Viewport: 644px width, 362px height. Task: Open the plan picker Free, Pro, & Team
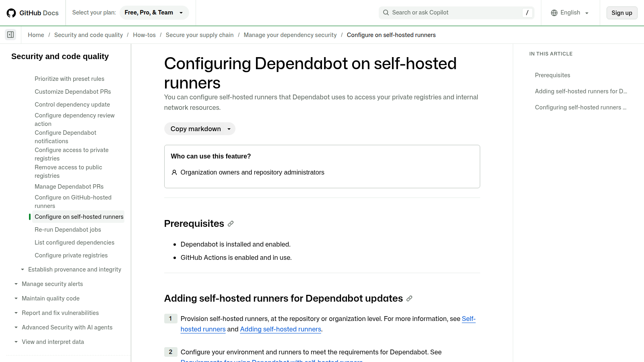click(154, 13)
